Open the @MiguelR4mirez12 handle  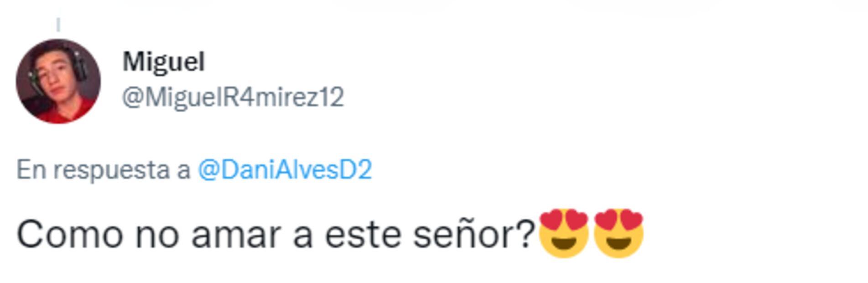[233, 97]
